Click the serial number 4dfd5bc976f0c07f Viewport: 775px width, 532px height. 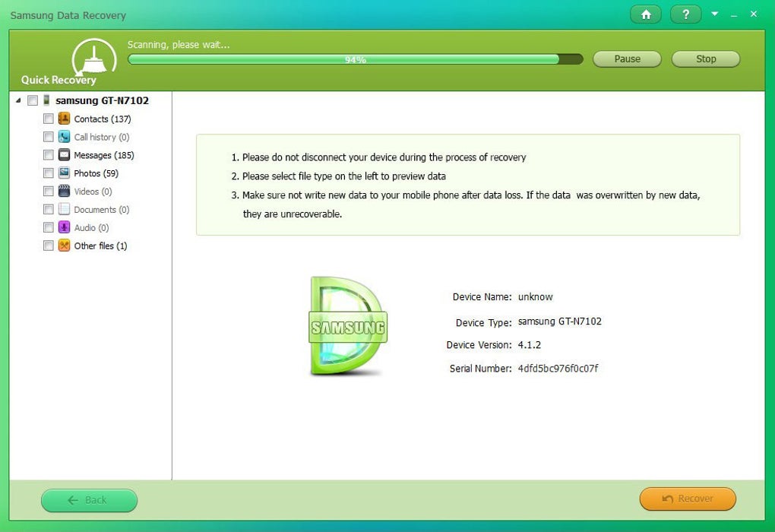pos(558,369)
